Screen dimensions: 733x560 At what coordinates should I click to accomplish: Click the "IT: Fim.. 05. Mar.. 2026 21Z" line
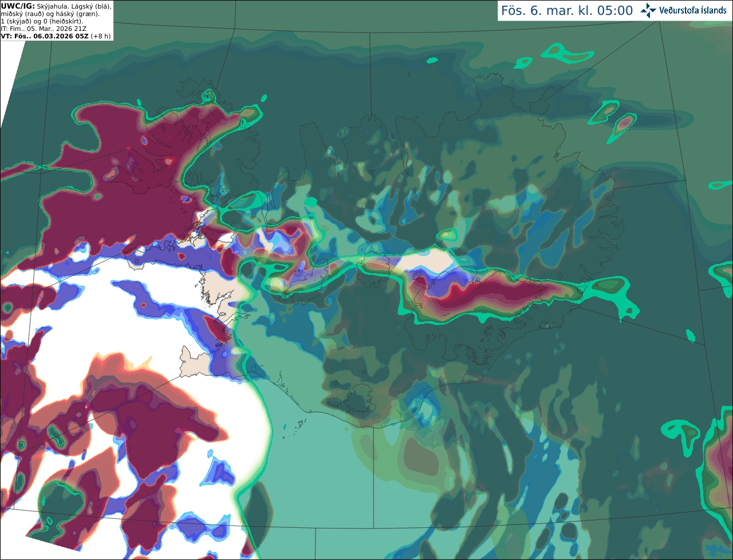click(44, 29)
